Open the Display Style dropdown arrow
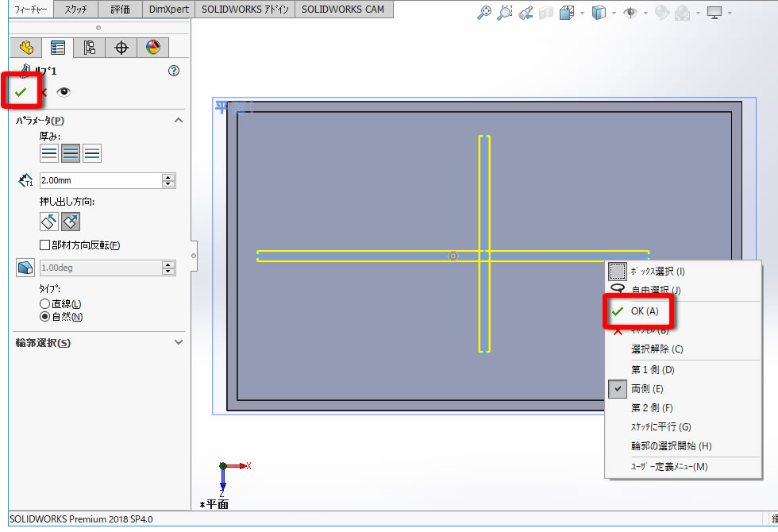 tap(614, 13)
